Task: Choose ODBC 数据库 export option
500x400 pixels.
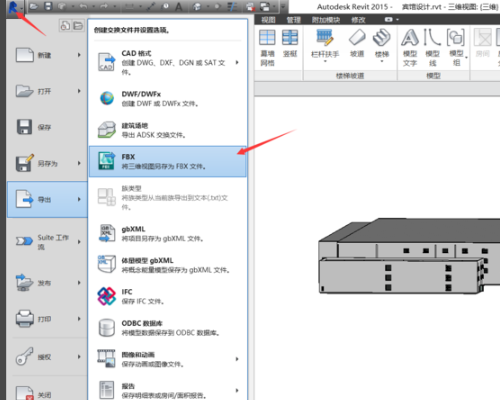Action: point(168,328)
